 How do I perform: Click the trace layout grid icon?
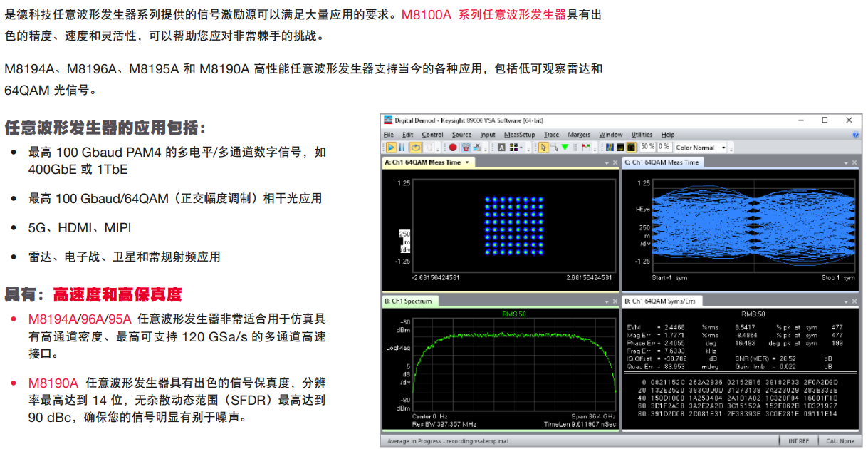[x=513, y=148]
